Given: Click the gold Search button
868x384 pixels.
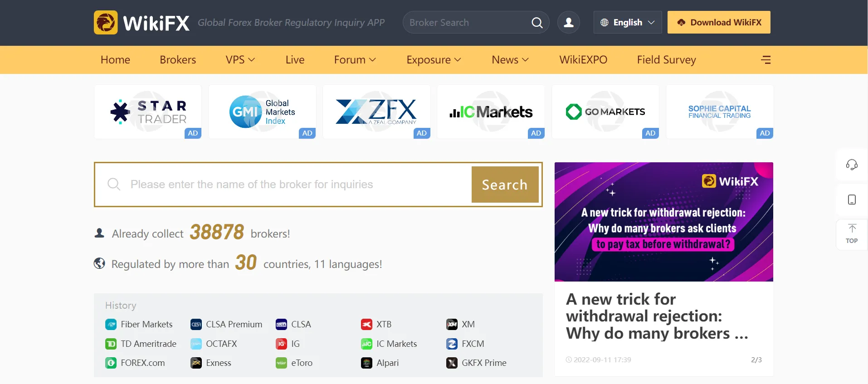Looking at the screenshot, I should 505,185.
